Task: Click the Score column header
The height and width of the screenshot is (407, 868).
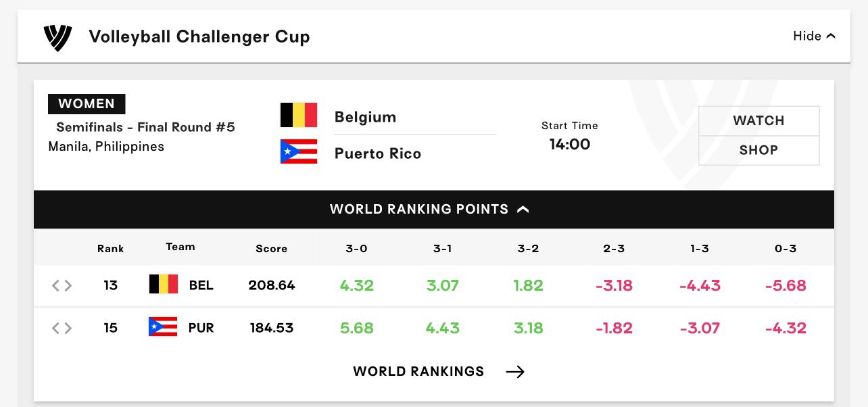Action: click(272, 249)
